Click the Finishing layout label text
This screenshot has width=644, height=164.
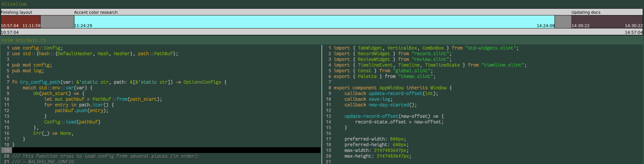coord(16,12)
